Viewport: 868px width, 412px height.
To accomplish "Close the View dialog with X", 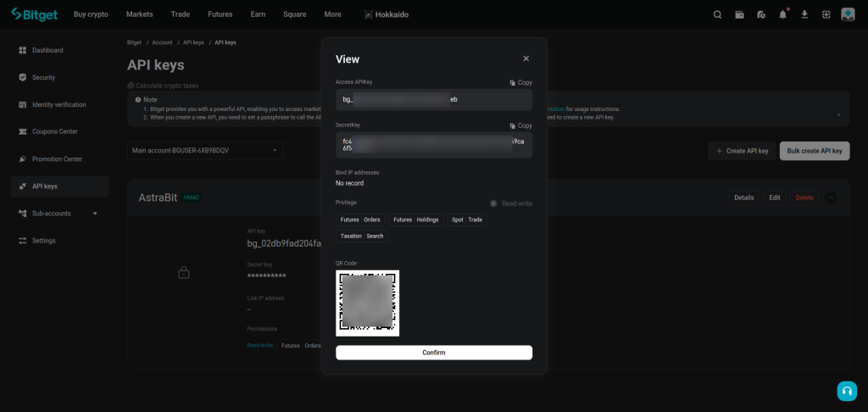I will (x=526, y=58).
